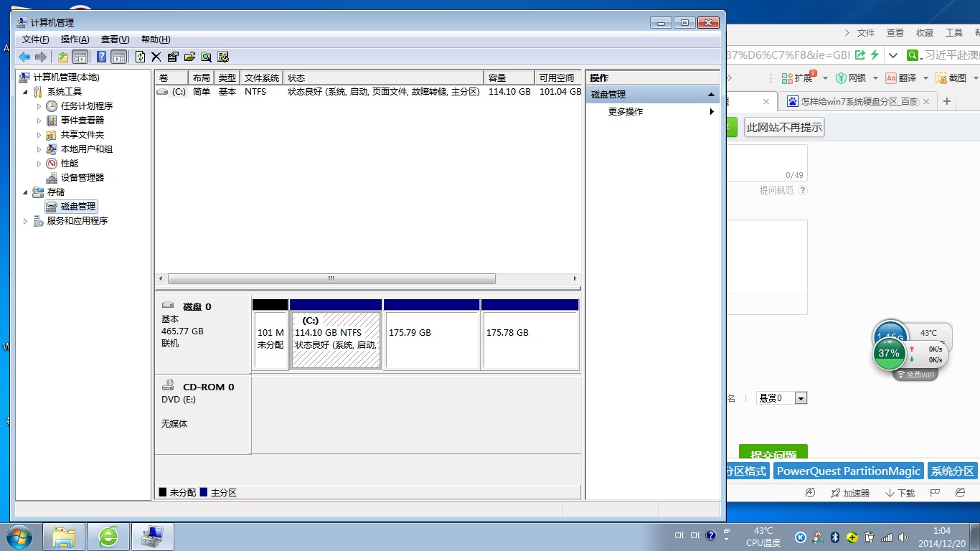Toggle show/hide console tree toolbar button

(80, 57)
